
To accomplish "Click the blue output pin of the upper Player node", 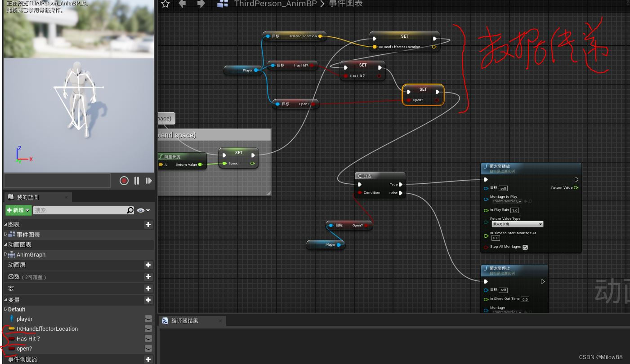I will pos(256,70).
